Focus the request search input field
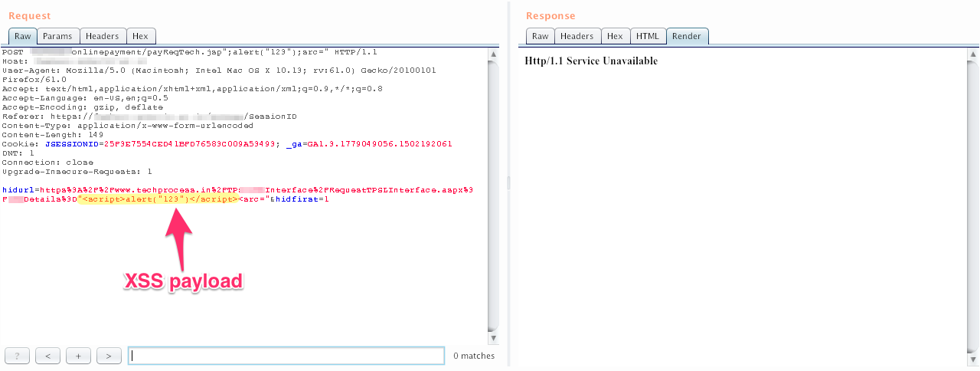The width and height of the screenshot is (980, 371). (x=286, y=356)
